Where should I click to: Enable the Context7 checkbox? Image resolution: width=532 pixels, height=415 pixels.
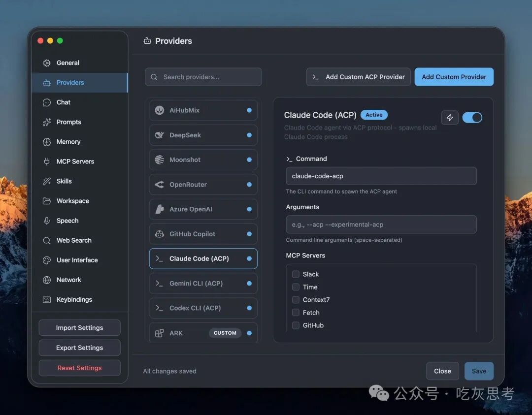coord(296,300)
